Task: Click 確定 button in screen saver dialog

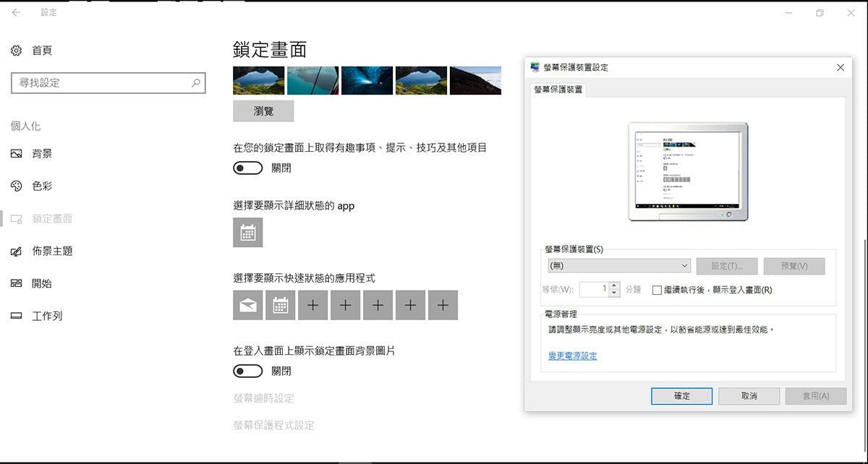Action: coord(681,396)
